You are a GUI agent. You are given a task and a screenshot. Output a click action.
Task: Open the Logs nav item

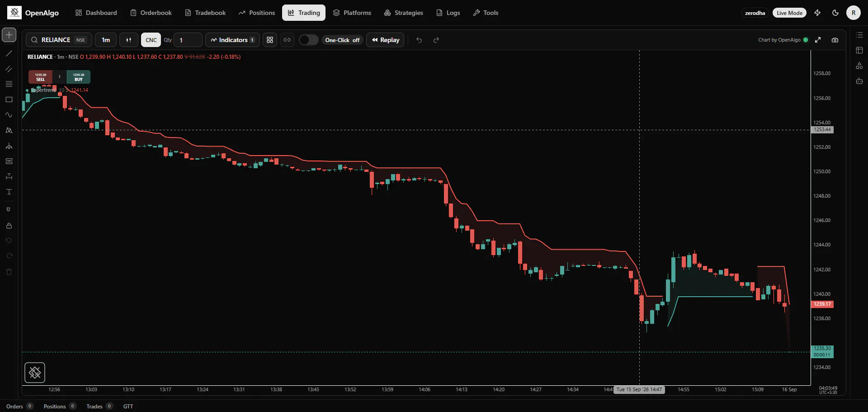(x=448, y=13)
